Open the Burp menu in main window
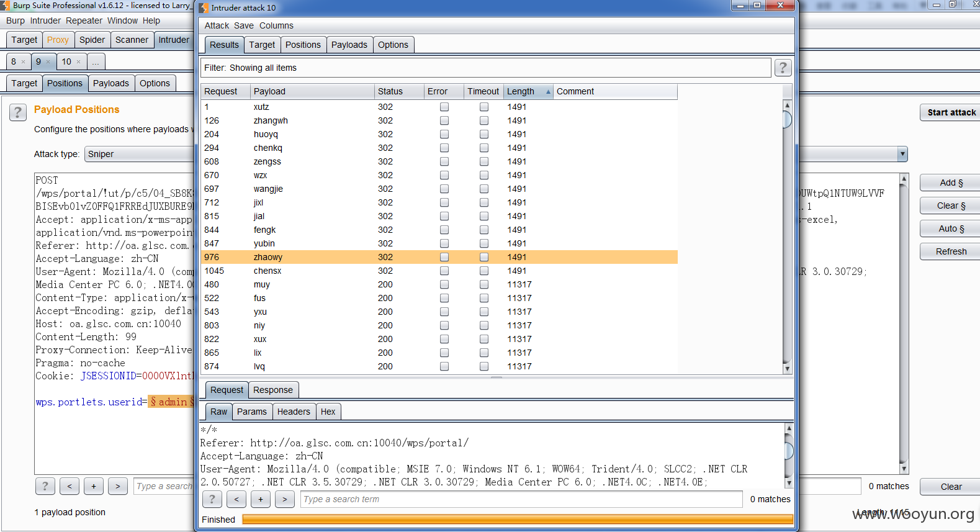The height and width of the screenshot is (532, 980). click(16, 20)
